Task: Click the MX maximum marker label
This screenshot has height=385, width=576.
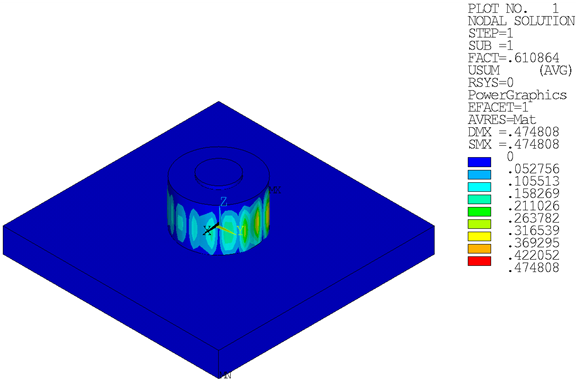Action: click(x=275, y=190)
